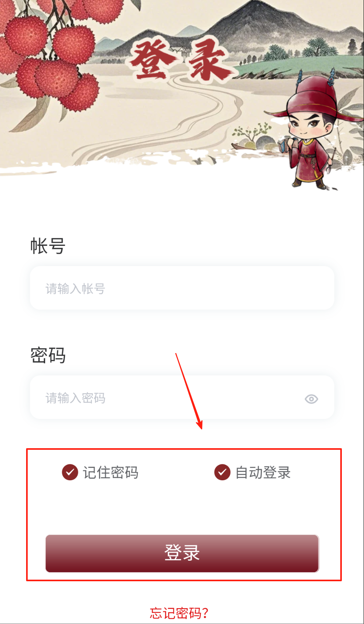Show password with the eye icon

click(311, 399)
